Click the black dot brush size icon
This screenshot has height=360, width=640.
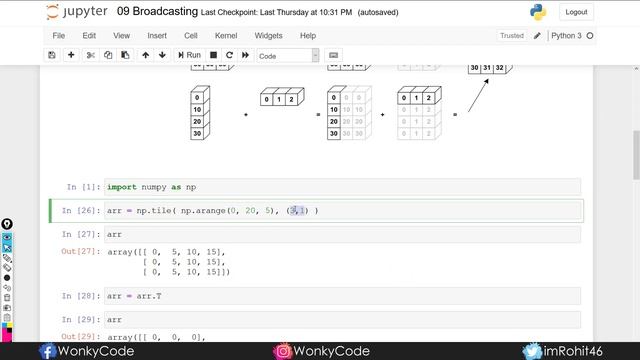tap(7, 278)
